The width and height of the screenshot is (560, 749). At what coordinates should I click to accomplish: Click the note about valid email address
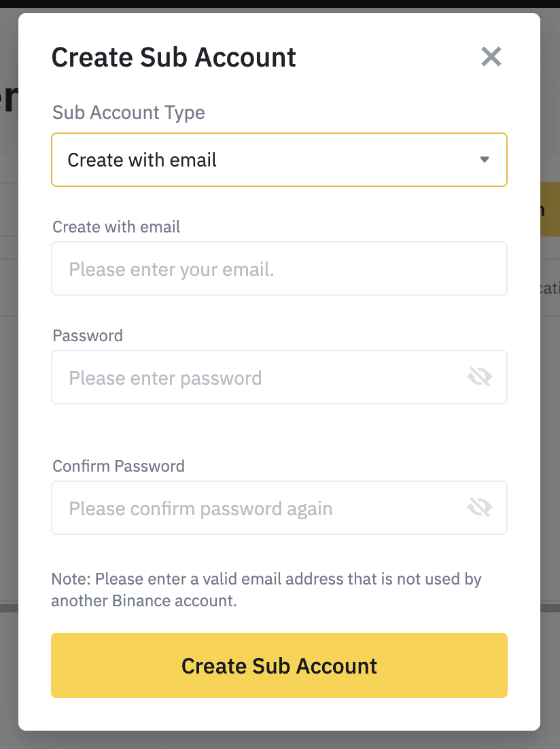coord(266,589)
